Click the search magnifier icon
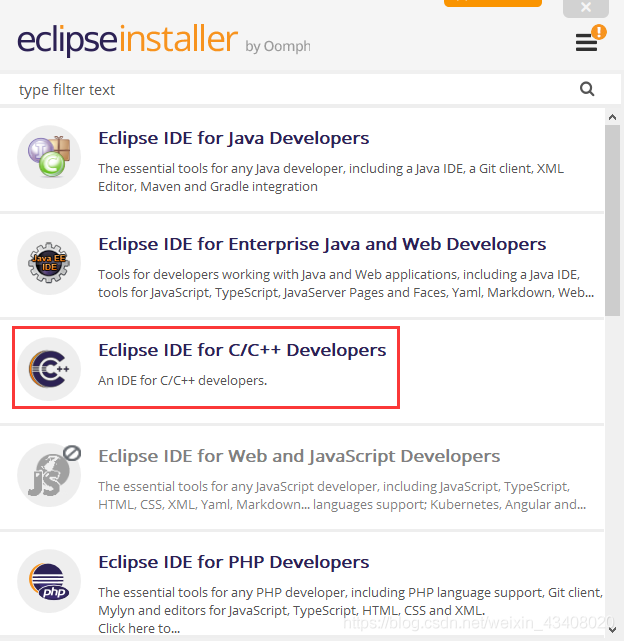624x641 pixels. pos(587,89)
